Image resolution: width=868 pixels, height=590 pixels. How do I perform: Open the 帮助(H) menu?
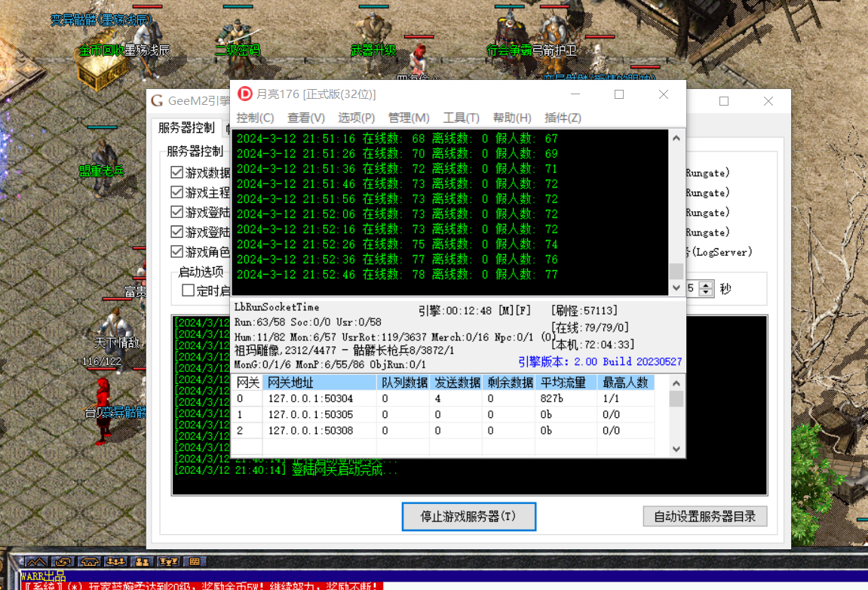pyautogui.click(x=512, y=118)
